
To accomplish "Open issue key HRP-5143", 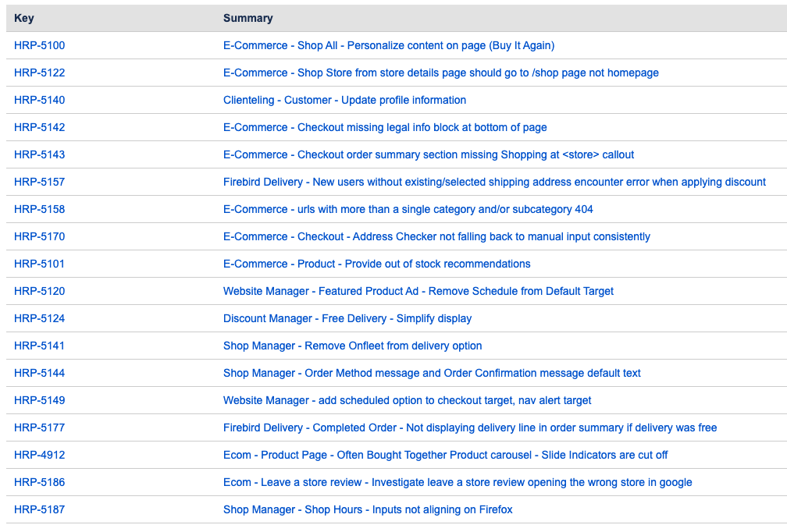I will (39, 154).
